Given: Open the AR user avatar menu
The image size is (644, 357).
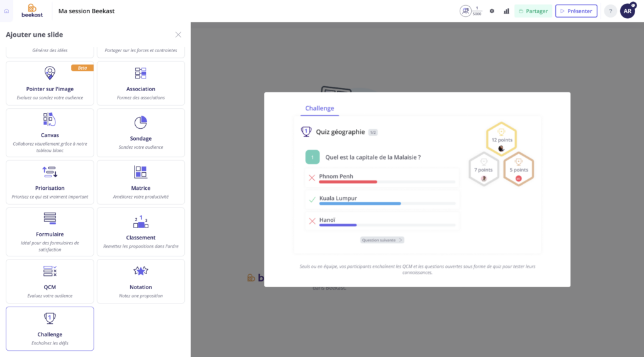Looking at the screenshot, I should pyautogui.click(x=628, y=11).
